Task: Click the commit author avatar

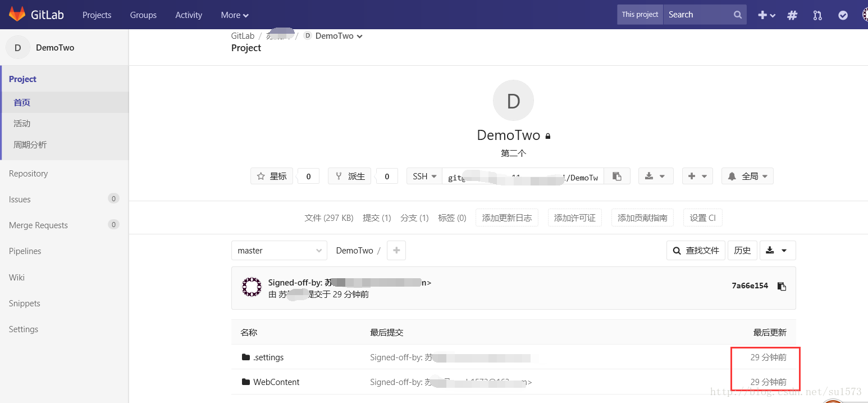Action: point(252,287)
